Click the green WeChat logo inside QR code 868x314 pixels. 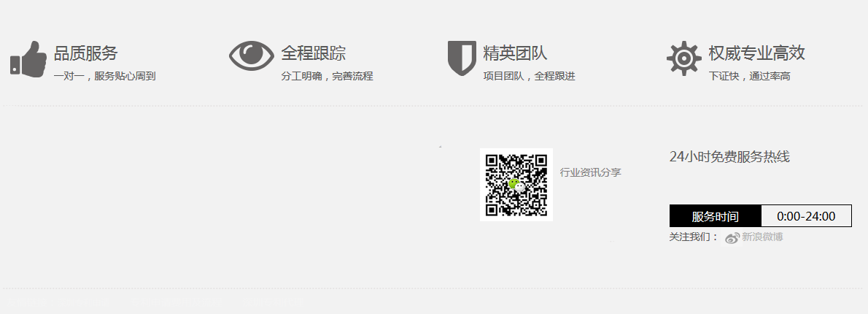click(x=516, y=185)
